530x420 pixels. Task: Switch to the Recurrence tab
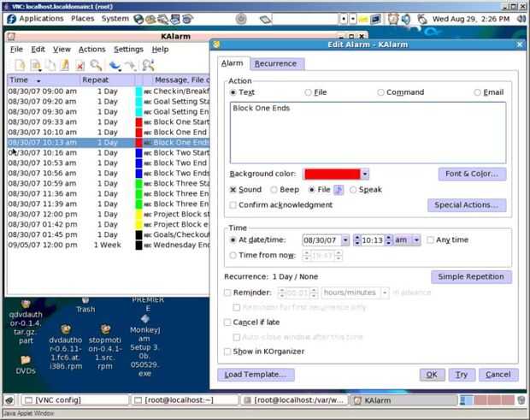point(276,63)
